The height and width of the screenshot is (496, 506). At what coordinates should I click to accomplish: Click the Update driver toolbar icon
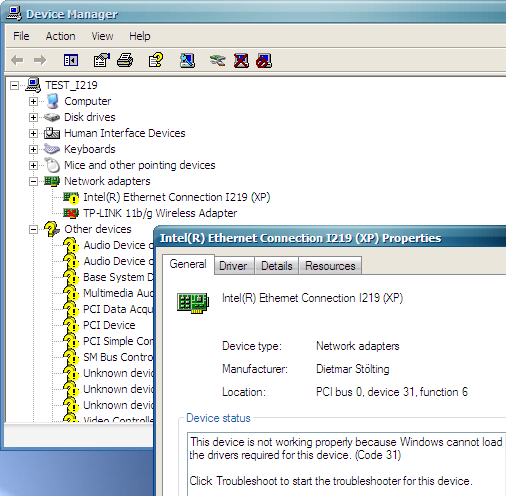point(217,61)
